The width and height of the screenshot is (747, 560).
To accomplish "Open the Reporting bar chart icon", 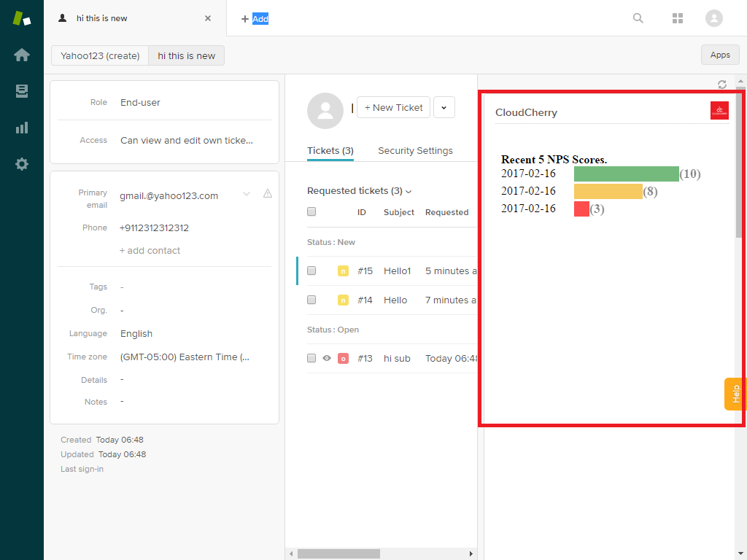I will 22,128.
